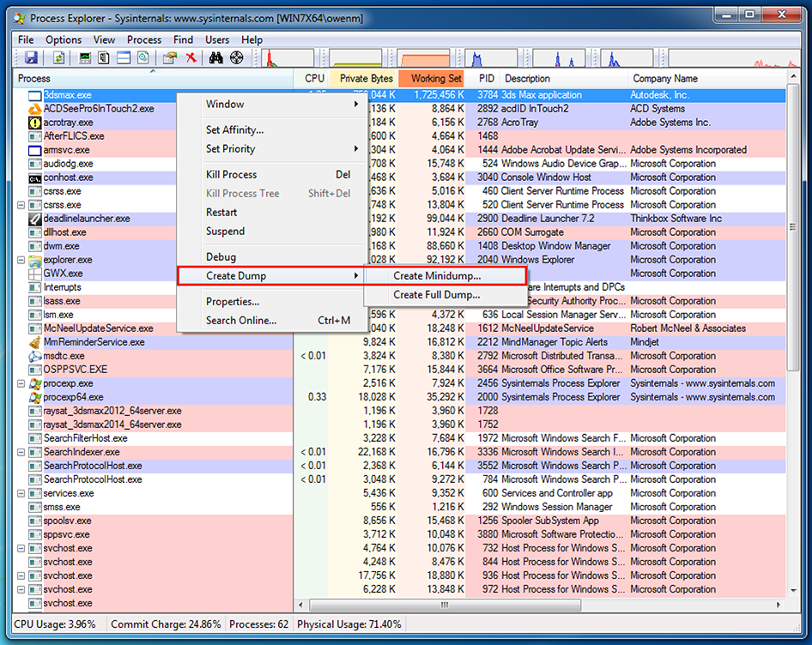Toggle the process tree view toolbar icon

point(104,57)
